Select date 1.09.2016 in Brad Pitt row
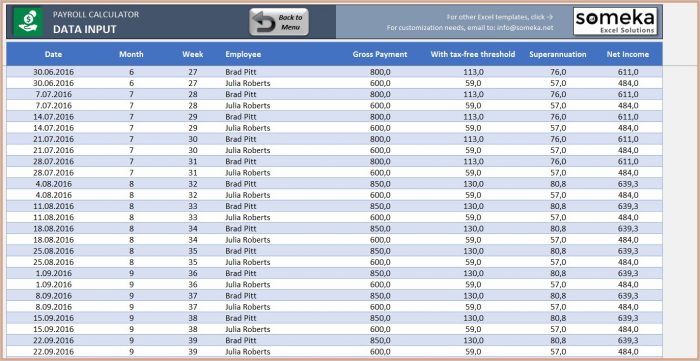Viewport: 700px width, 361px height. pos(54,273)
